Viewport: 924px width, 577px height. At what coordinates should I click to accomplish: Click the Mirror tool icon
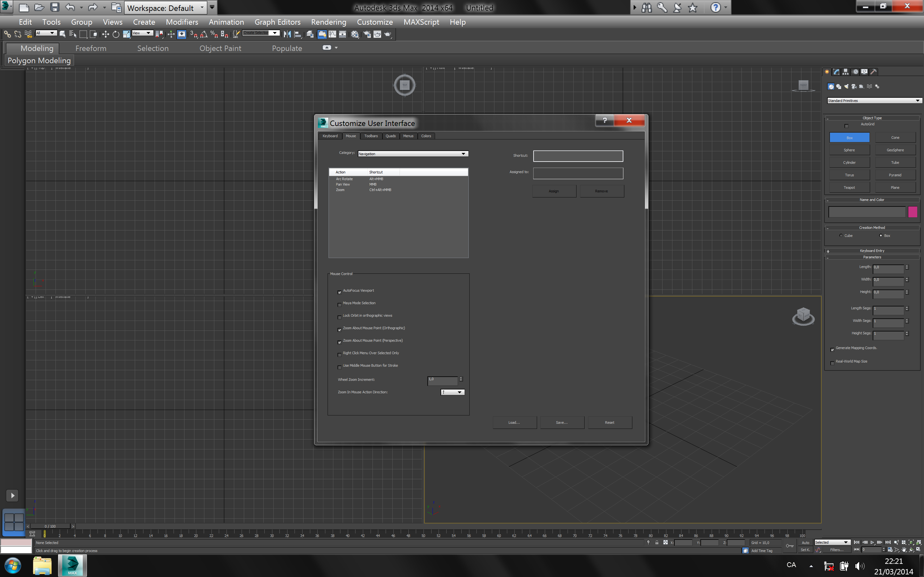pyautogui.click(x=287, y=34)
